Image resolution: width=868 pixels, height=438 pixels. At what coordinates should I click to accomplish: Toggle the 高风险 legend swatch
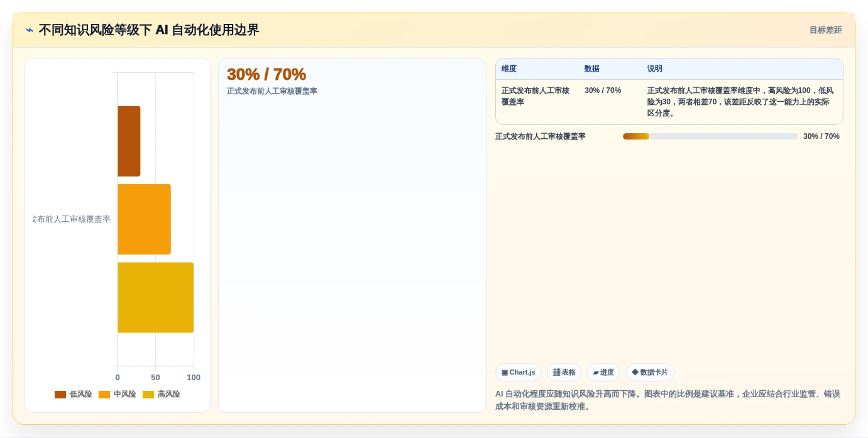[x=148, y=395]
